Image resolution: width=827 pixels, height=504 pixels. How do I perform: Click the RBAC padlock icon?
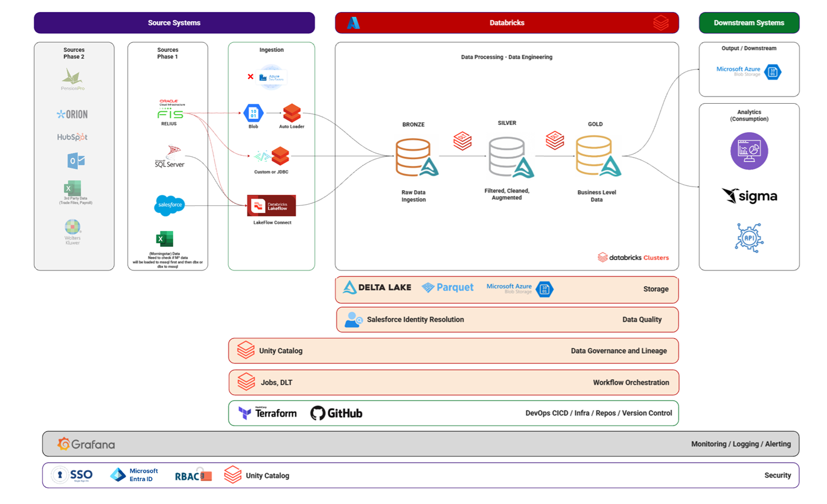(206, 475)
